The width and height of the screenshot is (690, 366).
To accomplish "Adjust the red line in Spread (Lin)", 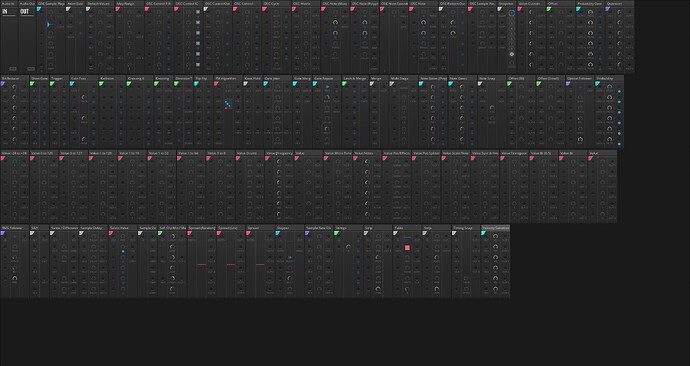I will click(x=231, y=264).
